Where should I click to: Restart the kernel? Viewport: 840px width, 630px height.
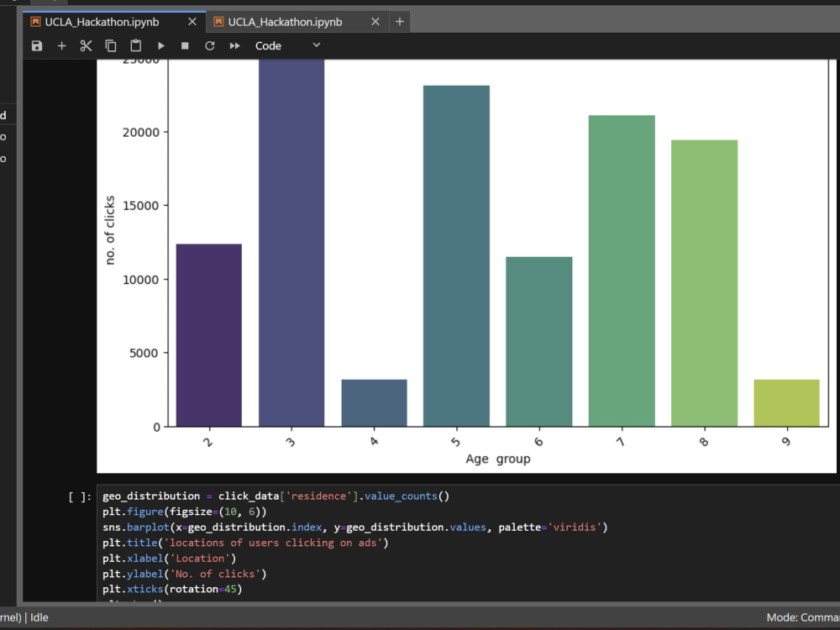tap(209, 46)
